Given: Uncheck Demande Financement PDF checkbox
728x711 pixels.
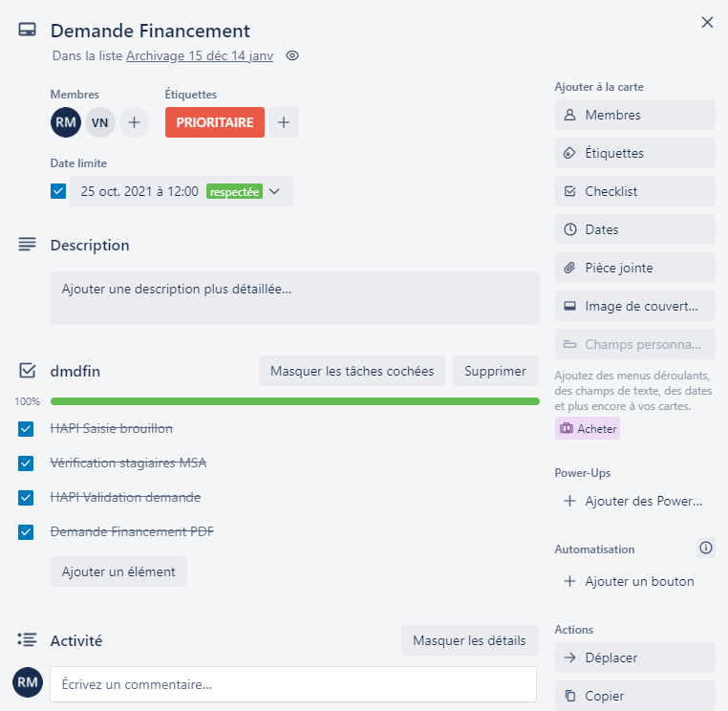Looking at the screenshot, I should click(26, 531).
